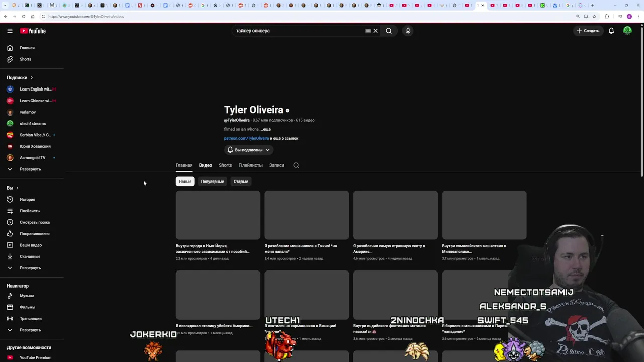Open the utech1streams subscription
The height and width of the screenshot is (362, 644).
click(x=32, y=123)
